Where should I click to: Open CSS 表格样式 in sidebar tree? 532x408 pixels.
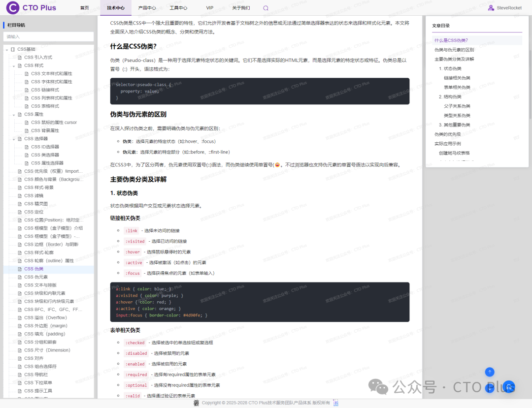[45, 106]
